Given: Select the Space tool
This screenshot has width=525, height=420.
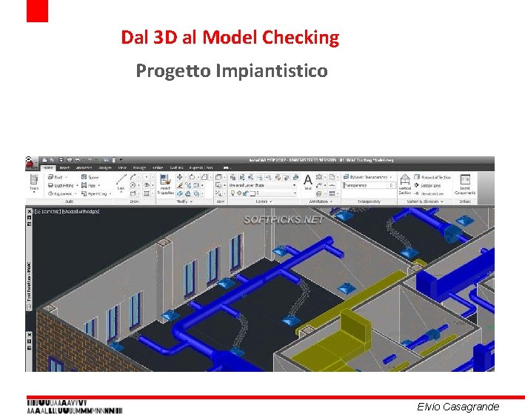Looking at the screenshot, I should [90, 177].
